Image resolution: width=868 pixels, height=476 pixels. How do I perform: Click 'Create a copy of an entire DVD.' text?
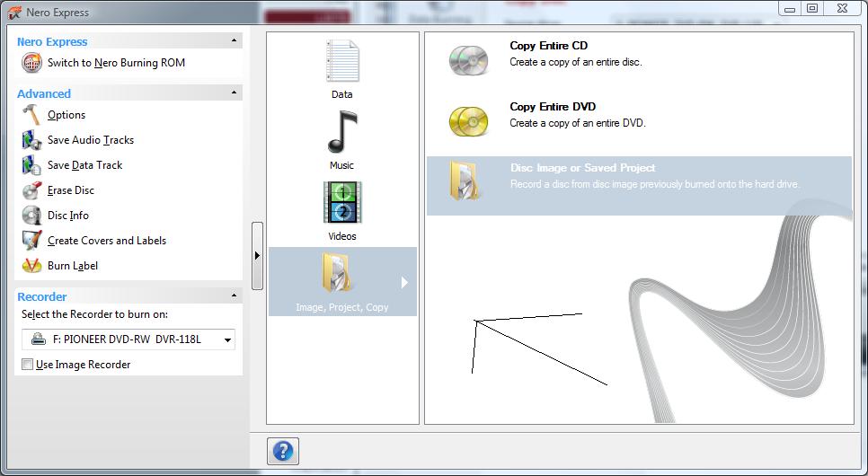point(578,123)
